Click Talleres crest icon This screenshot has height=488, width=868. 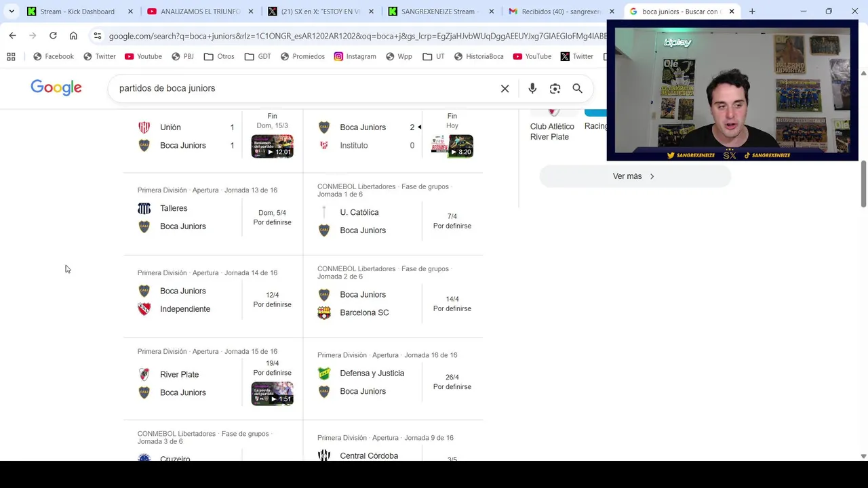pos(144,208)
